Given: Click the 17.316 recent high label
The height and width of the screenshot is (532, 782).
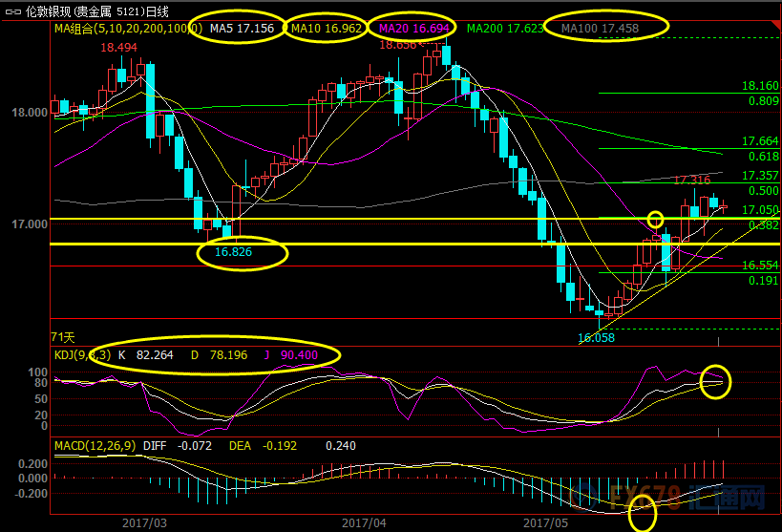Looking at the screenshot, I should tap(692, 180).
